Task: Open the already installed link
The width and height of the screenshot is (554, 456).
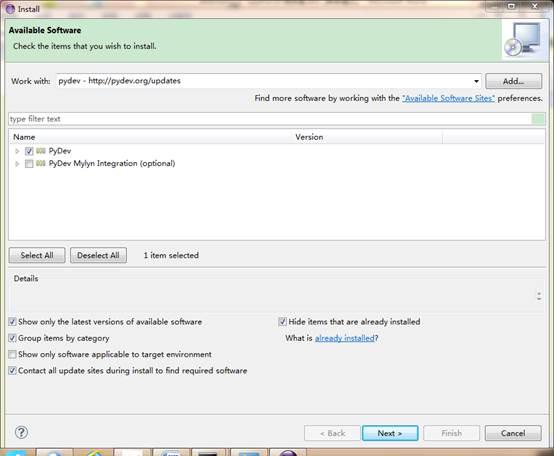Action: 345,338
